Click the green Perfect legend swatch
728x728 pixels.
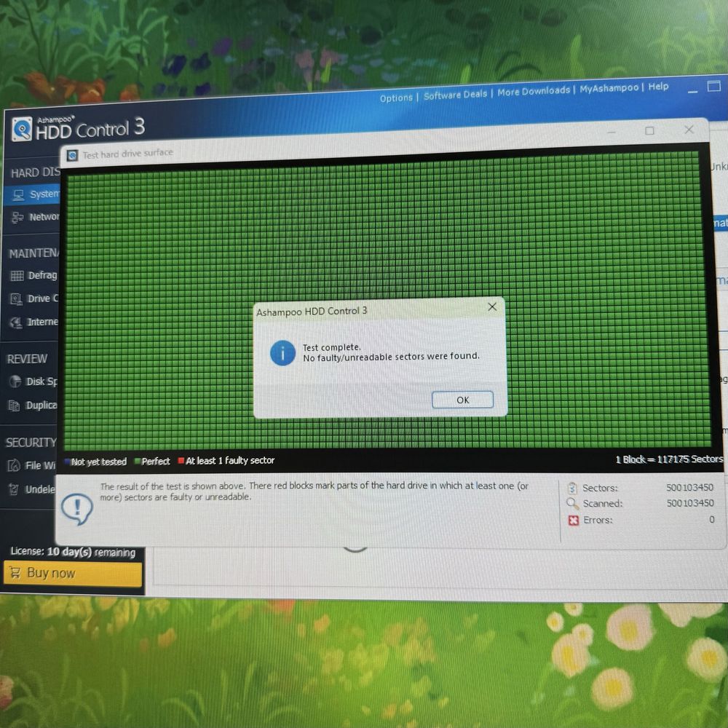(x=138, y=462)
